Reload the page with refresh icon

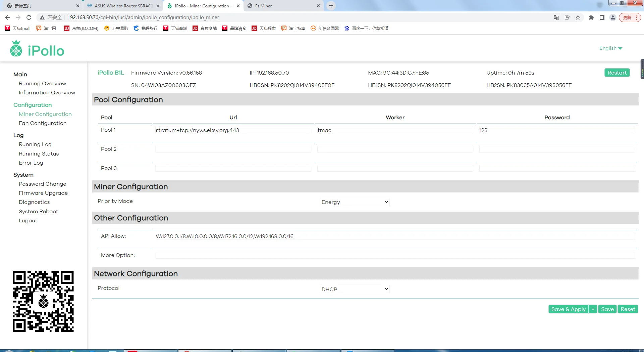pos(29,17)
